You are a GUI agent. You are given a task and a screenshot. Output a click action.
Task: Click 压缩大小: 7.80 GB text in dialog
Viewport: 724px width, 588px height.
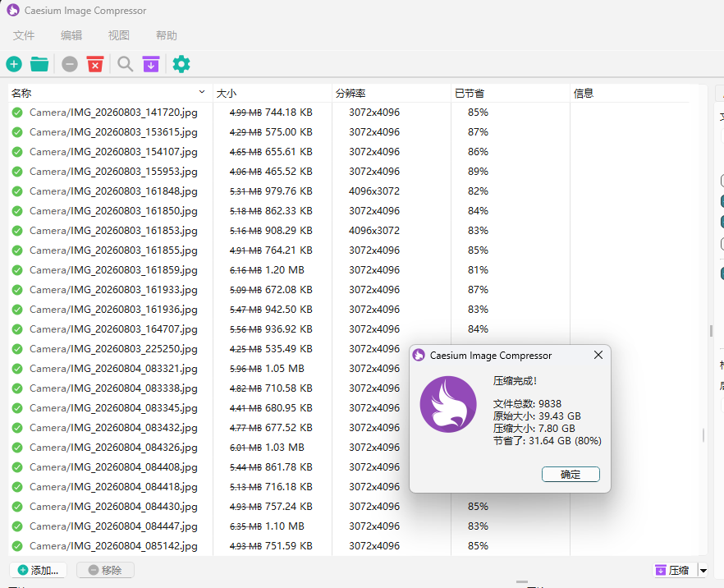coord(534,429)
